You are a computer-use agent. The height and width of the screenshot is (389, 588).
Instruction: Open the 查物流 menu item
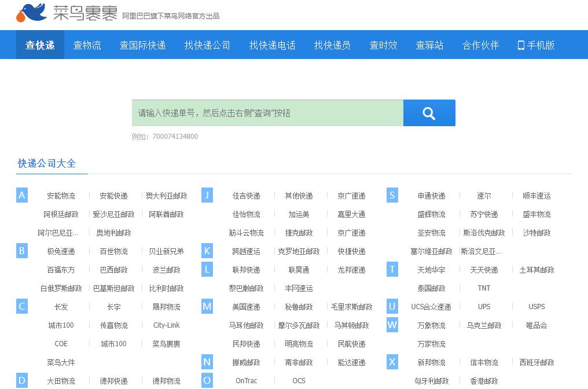pyautogui.click(x=87, y=45)
